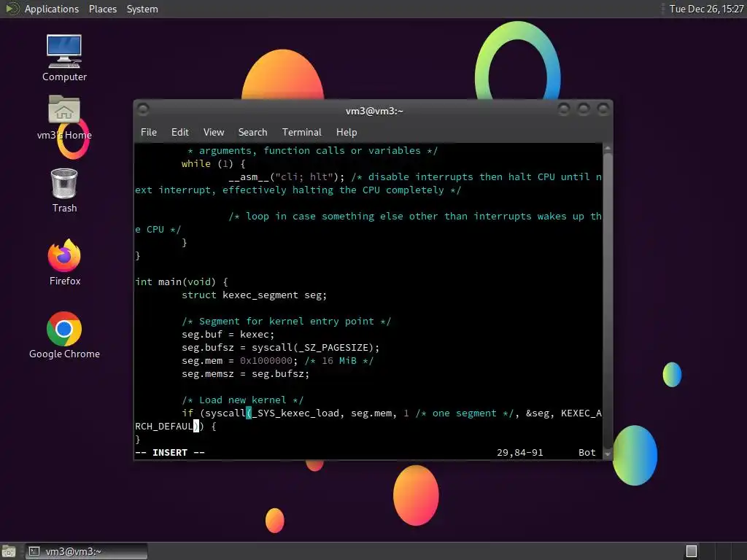This screenshot has height=560, width=747.
Task: Launch Google Chrome from the desktop
Action: 64,335
